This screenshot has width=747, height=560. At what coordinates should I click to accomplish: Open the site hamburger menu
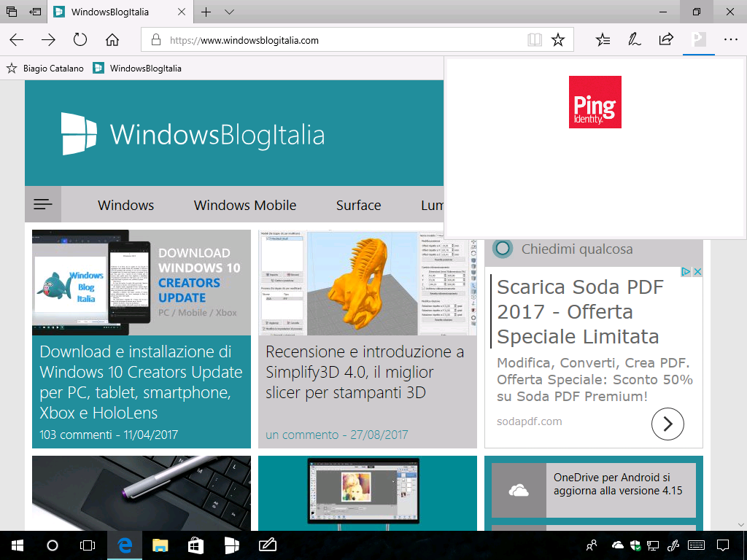point(43,204)
